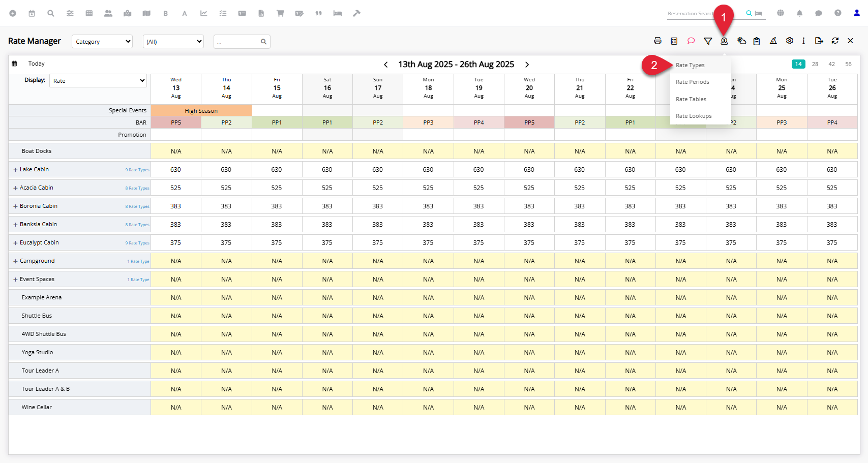Click the PP1 BAR cell for Fri 15 Aug
The height and width of the screenshot is (463, 868).
tap(277, 122)
